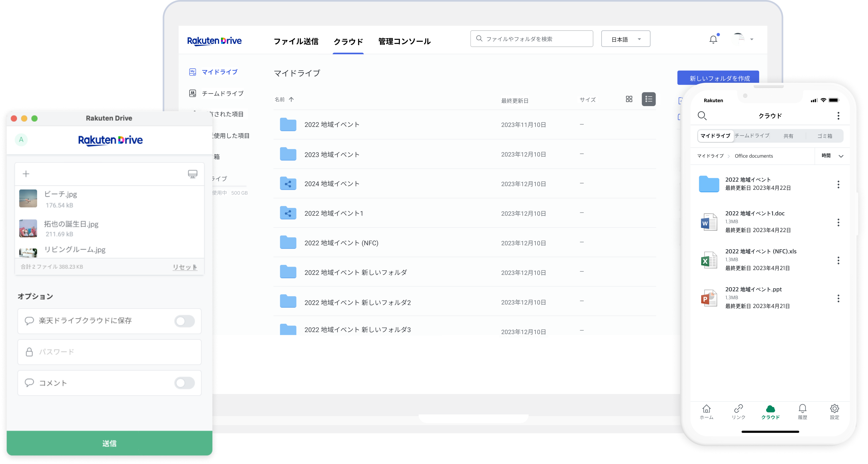Screen dimensions: 868x464
Task: Open more options for 2022 地域イベント.ppt
Action: click(838, 298)
